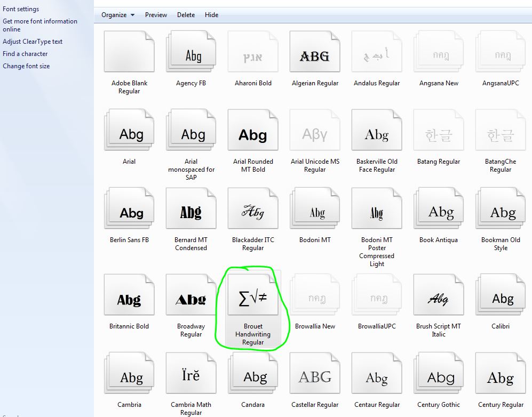Click Hide in the toolbar

click(x=211, y=15)
